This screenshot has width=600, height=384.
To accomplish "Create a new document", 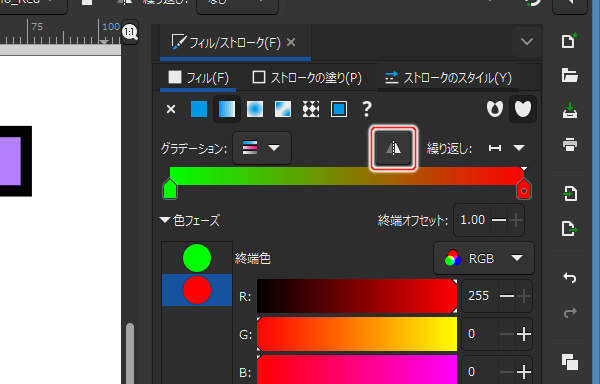I will (x=569, y=41).
